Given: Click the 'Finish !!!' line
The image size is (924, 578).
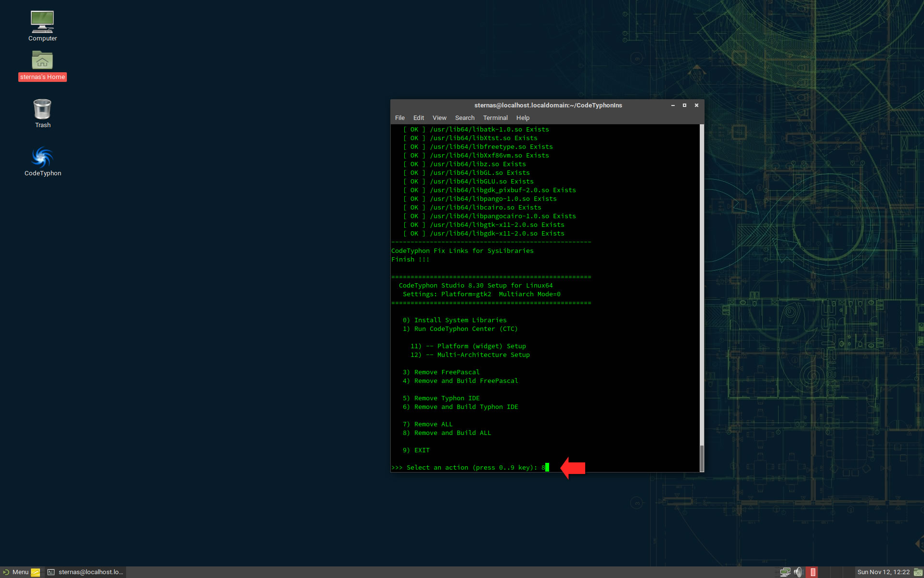Looking at the screenshot, I should (x=411, y=260).
